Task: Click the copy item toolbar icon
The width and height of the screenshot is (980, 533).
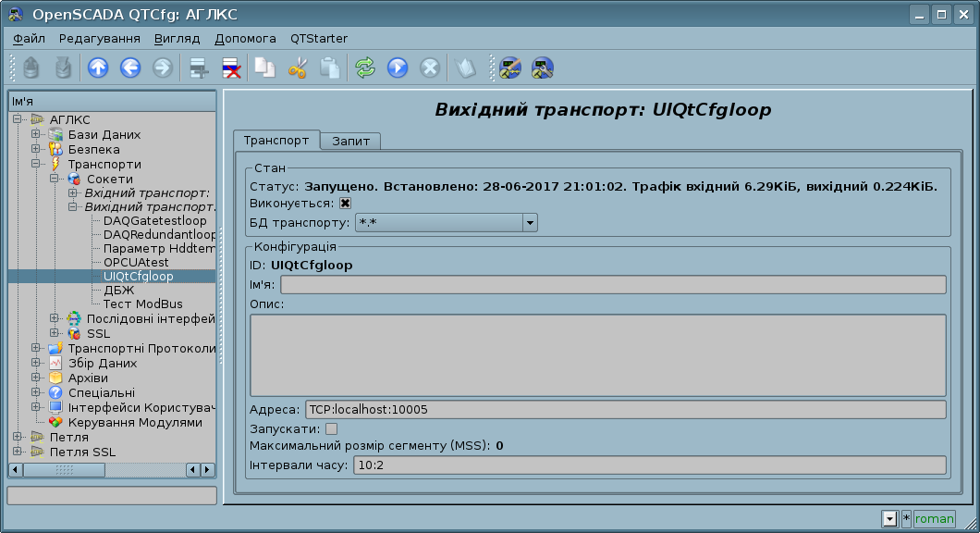Action: pos(265,68)
